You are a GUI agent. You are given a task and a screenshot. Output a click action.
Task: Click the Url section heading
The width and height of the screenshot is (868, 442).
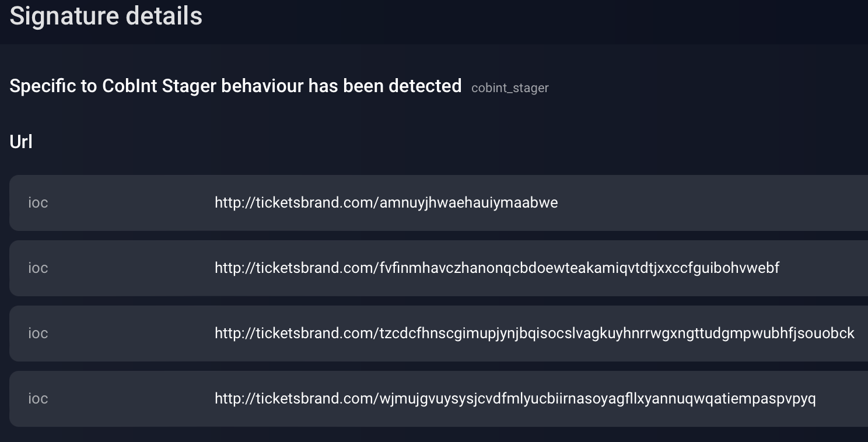21,142
